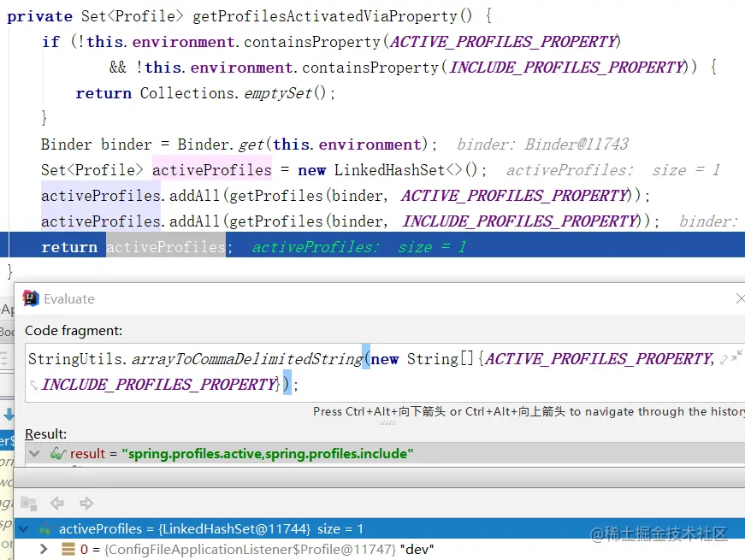Click the IntelliJ logo in Evaluate dialog title
This screenshot has height=560, width=745.
31,298
